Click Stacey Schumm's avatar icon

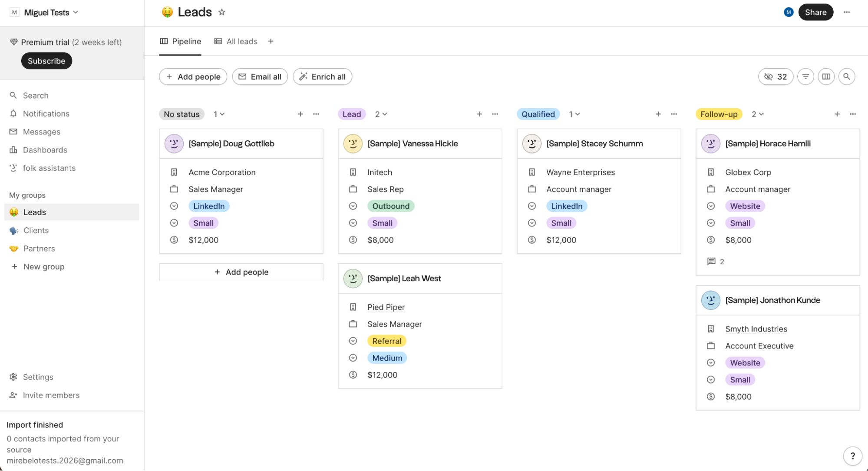click(x=532, y=144)
